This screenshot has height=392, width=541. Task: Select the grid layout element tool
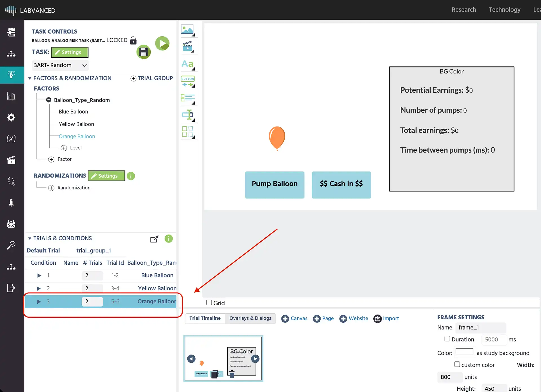[x=188, y=132]
